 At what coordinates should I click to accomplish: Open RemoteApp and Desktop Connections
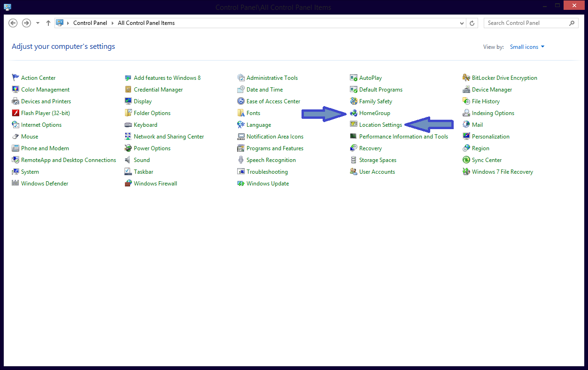(x=68, y=160)
